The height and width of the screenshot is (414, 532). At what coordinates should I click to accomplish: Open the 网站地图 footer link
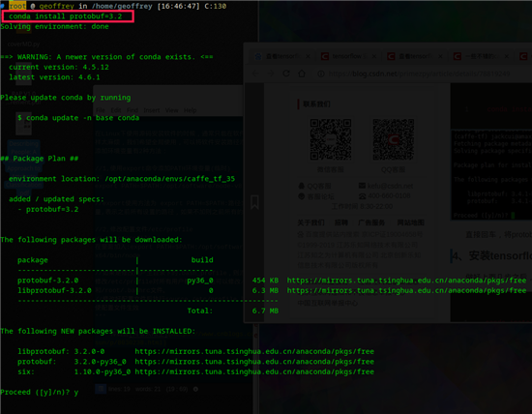[410, 222]
